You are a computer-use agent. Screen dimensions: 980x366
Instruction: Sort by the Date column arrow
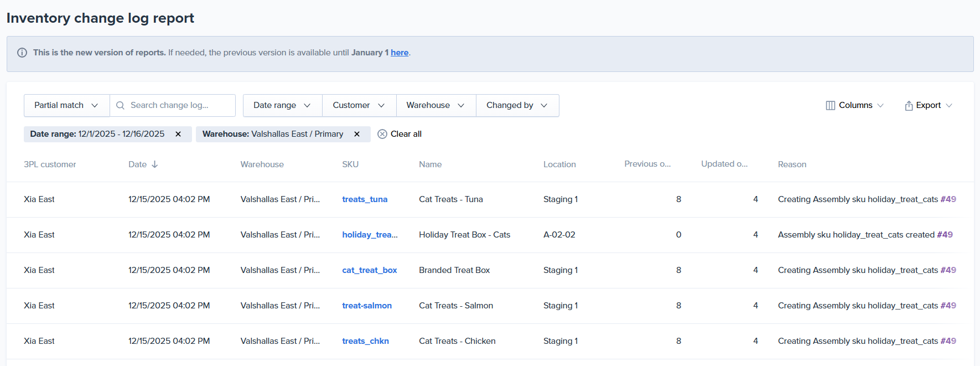tap(155, 164)
